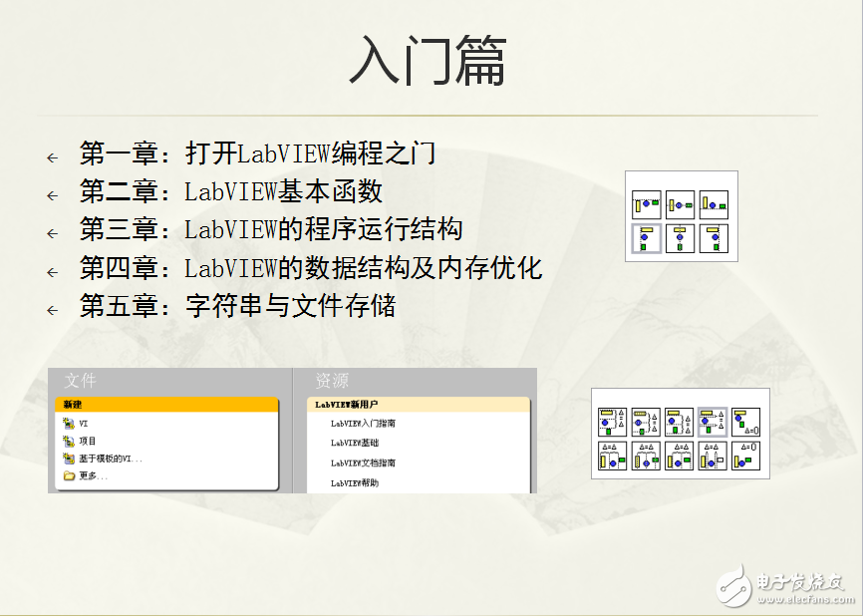Toggle the highlighted Δ=Δ distribution option
Screen dimensions: 863x616
(x=712, y=422)
